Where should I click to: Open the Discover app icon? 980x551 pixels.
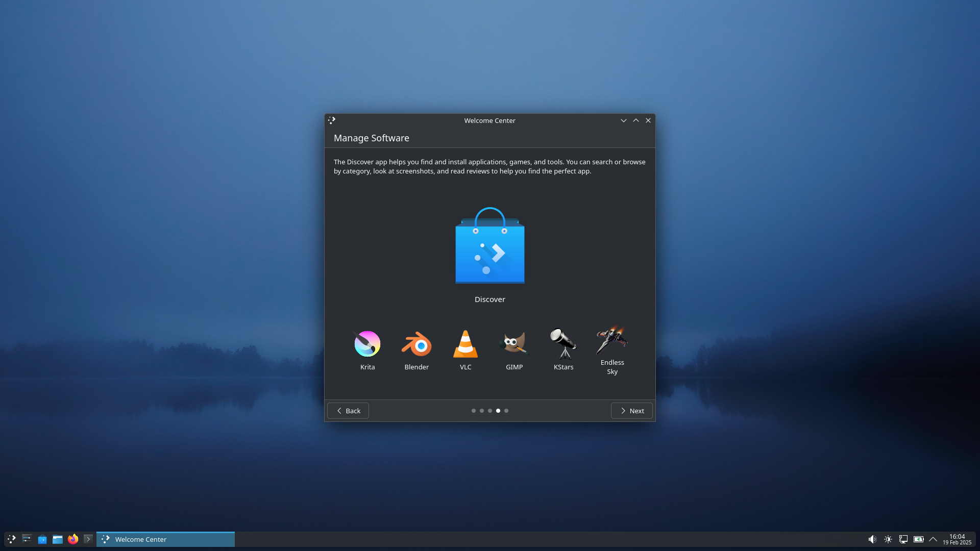pos(490,245)
